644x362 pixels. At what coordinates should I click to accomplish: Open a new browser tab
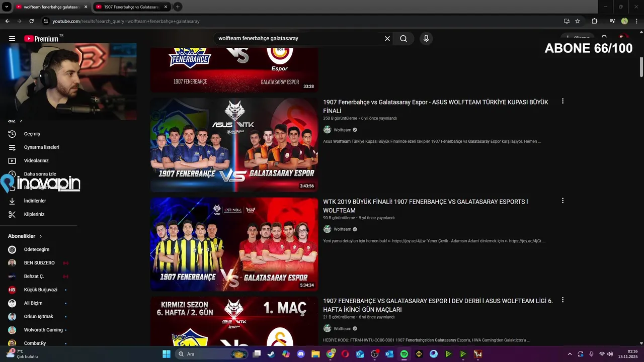[x=178, y=7]
